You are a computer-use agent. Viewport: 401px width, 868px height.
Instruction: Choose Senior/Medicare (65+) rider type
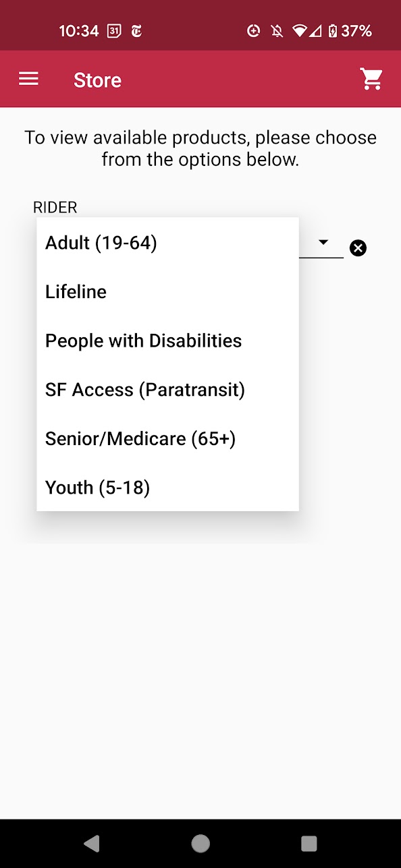[167, 439]
